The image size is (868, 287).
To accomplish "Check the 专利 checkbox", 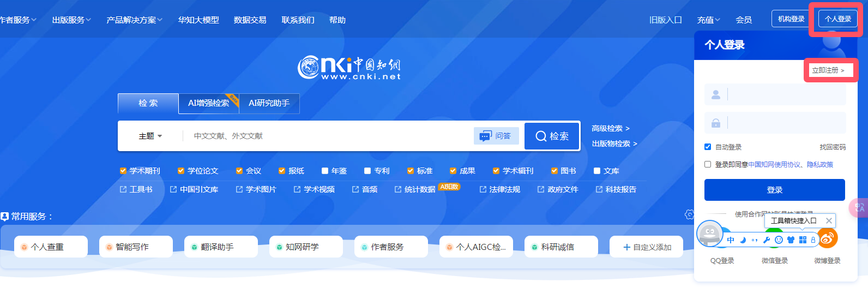I will coord(367,171).
